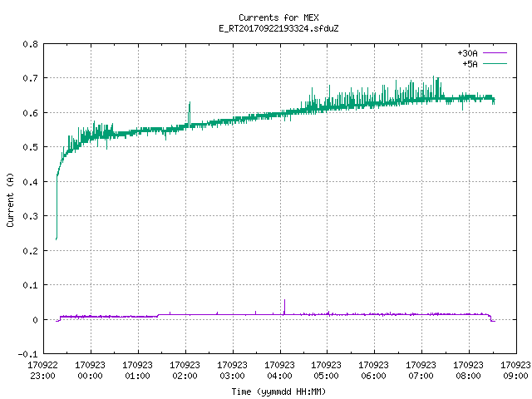Click the y-axis label 'Current (A)'
This screenshot has height=399, width=532.
10,199
